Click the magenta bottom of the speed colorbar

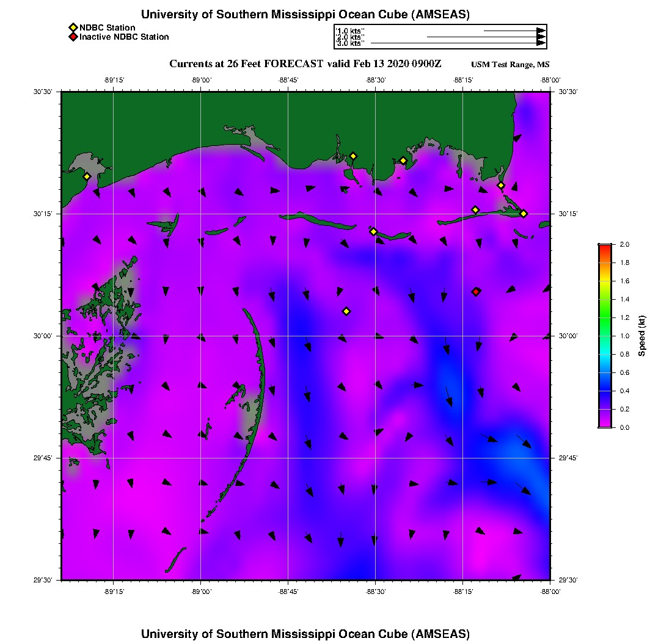[x=604, y=424]
